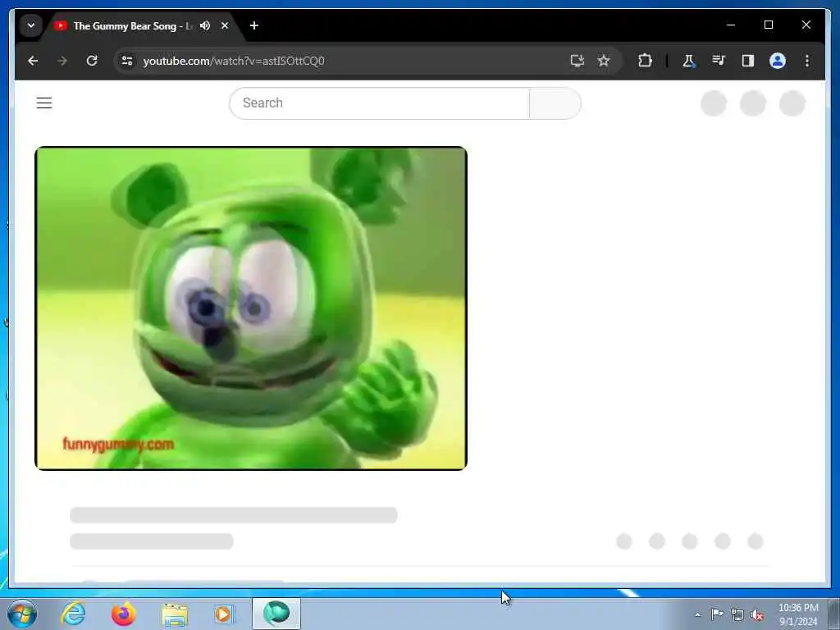
Task: Open Chrome Labs flask icon
Action: (689, 61)
